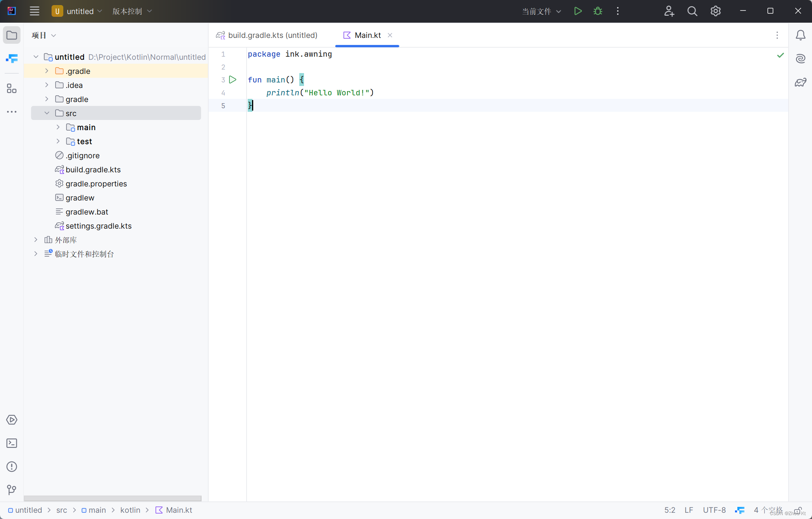Expand the main source folder

58,127
